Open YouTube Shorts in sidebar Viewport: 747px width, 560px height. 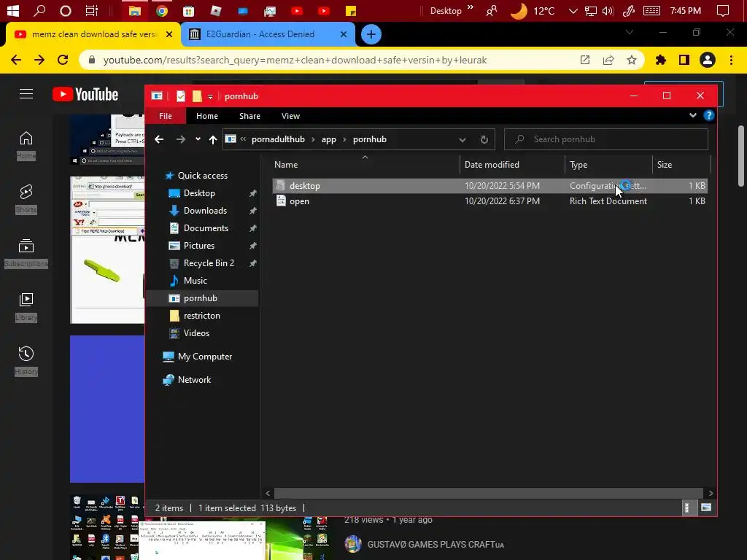click(26, 199)
